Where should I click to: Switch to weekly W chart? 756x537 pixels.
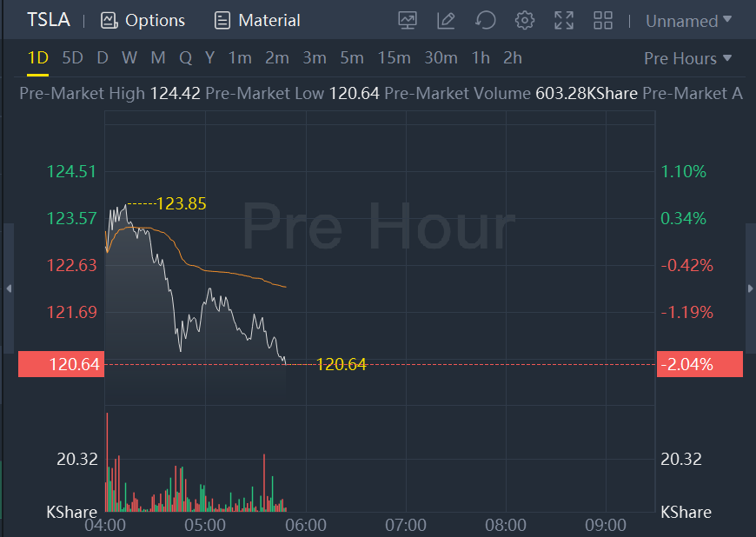pyautogui.click(x=129, y=58)
